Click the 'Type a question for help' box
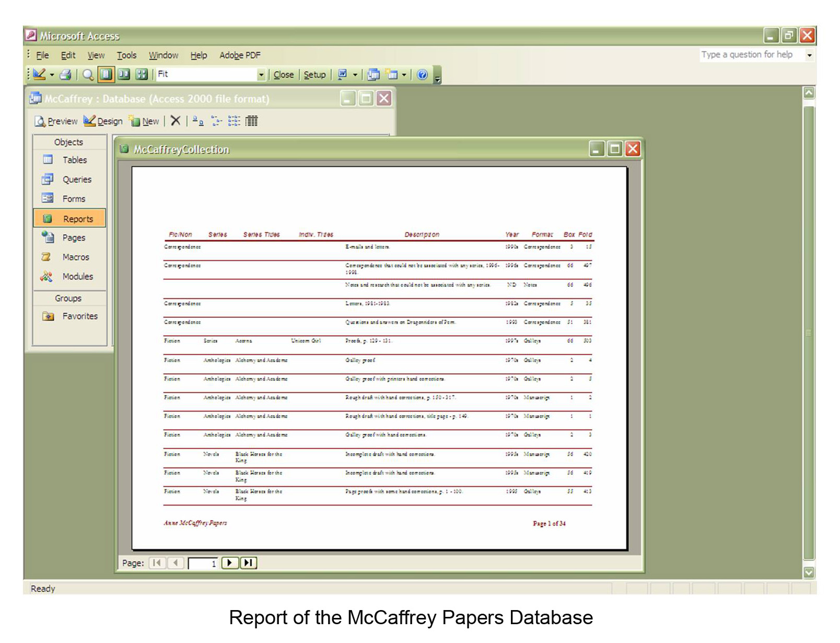The width and height of the screenshot is (840, 643). [751, 54]
